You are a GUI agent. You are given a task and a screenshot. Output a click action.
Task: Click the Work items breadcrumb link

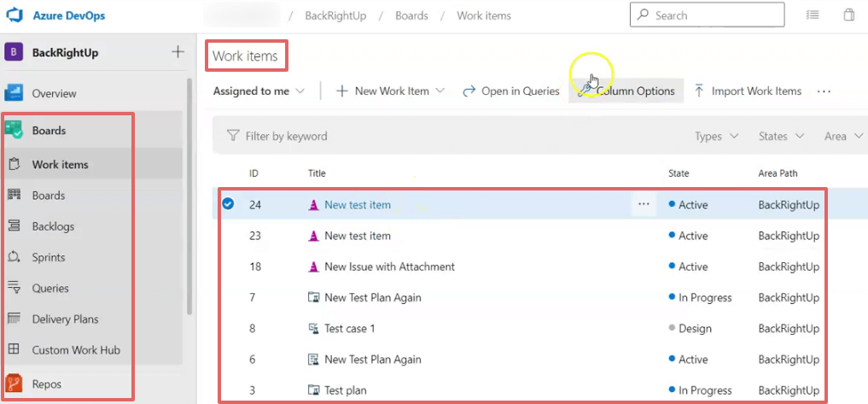click(x=484, y=15)
